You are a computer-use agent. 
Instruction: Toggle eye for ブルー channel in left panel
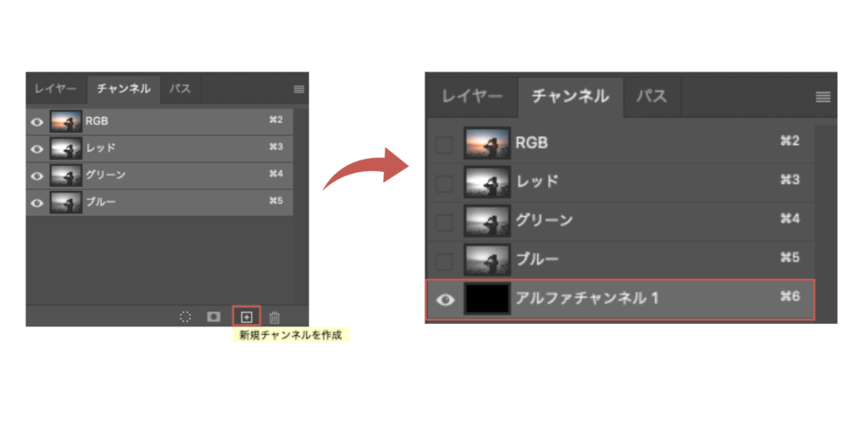pyautogui.click(x=36, y=203)
